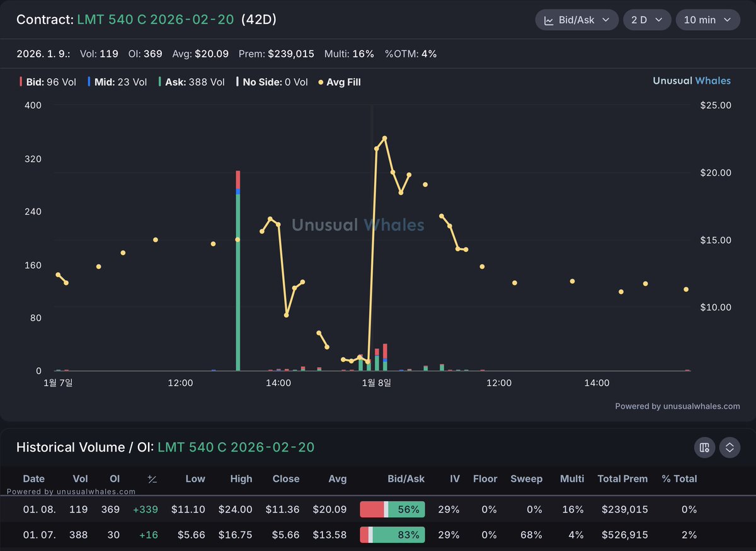
Task: Click the 83% Bid/Ask bar for 01. 07.
Action: [x=392, y=535]
